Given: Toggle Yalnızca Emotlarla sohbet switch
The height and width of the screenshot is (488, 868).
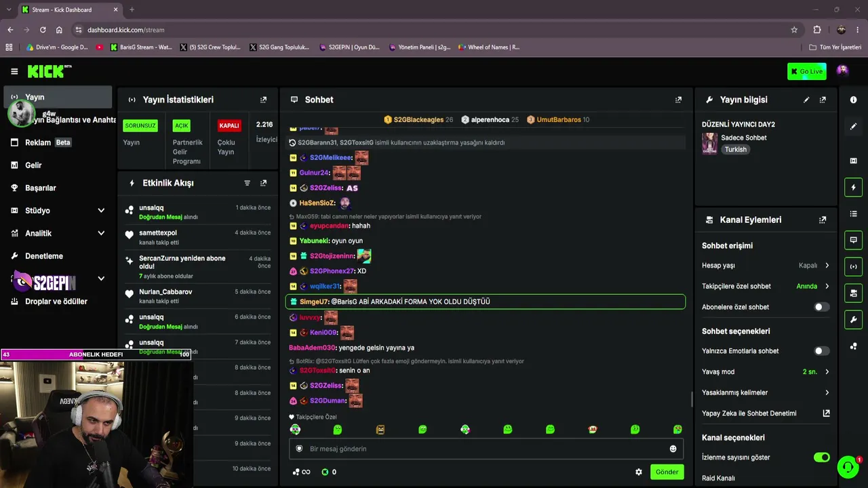Looking at the screenshot, I should (x=821, y=351).
